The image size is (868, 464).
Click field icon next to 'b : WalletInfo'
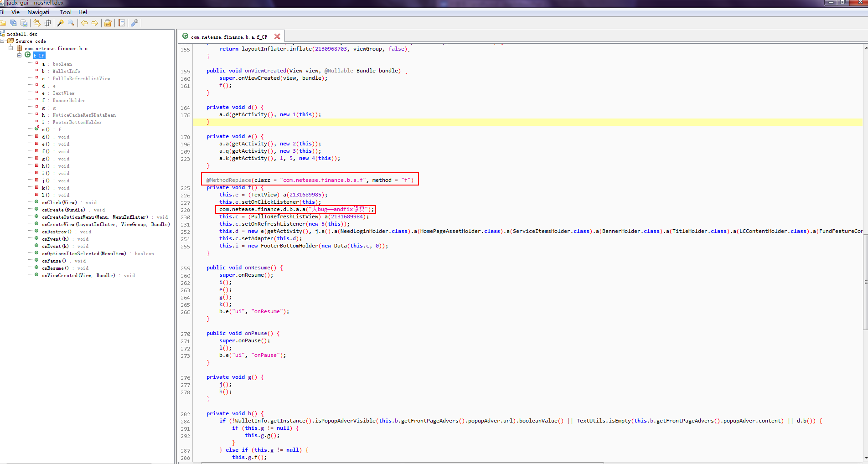[36, 70]
